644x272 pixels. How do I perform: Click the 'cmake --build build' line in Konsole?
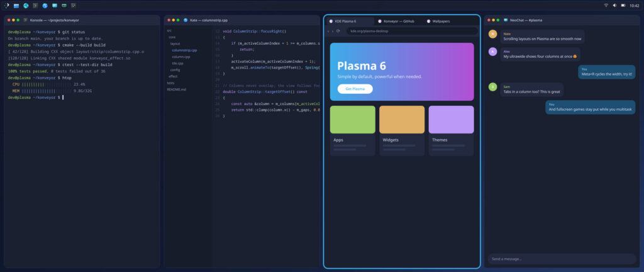(x=57, y=45)
